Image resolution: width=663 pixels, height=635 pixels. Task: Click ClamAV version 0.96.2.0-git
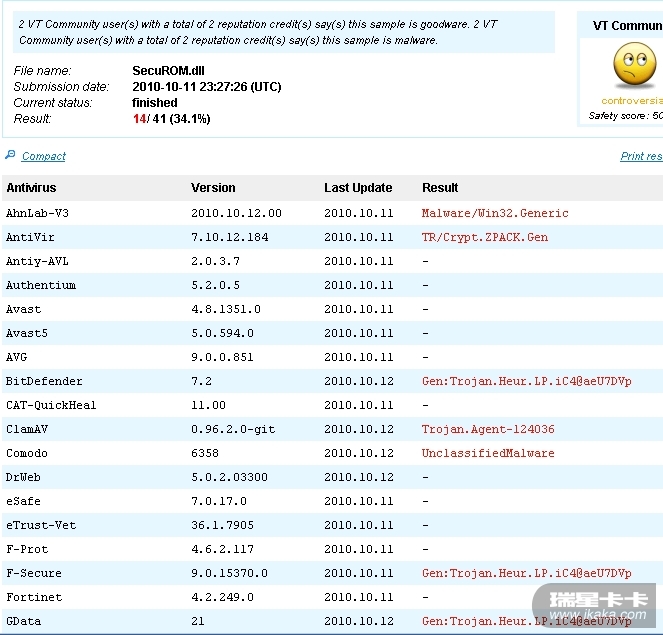[x=233, y=430]
